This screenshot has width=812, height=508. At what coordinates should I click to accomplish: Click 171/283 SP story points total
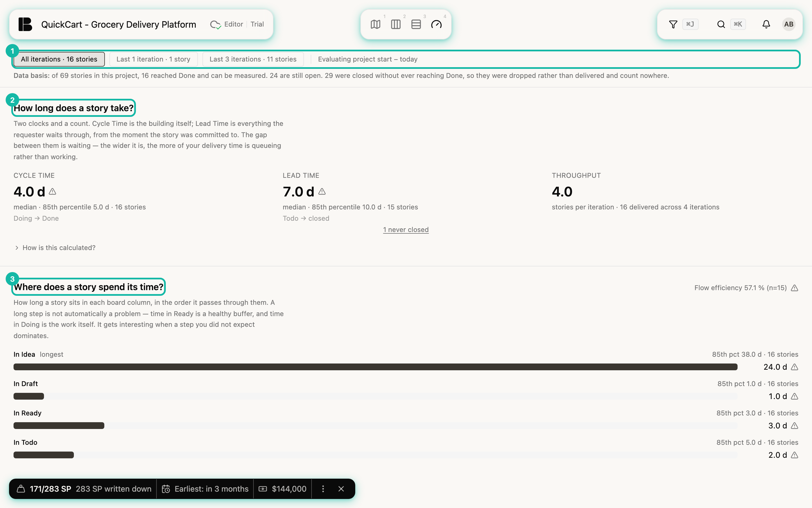coord(50,489)
